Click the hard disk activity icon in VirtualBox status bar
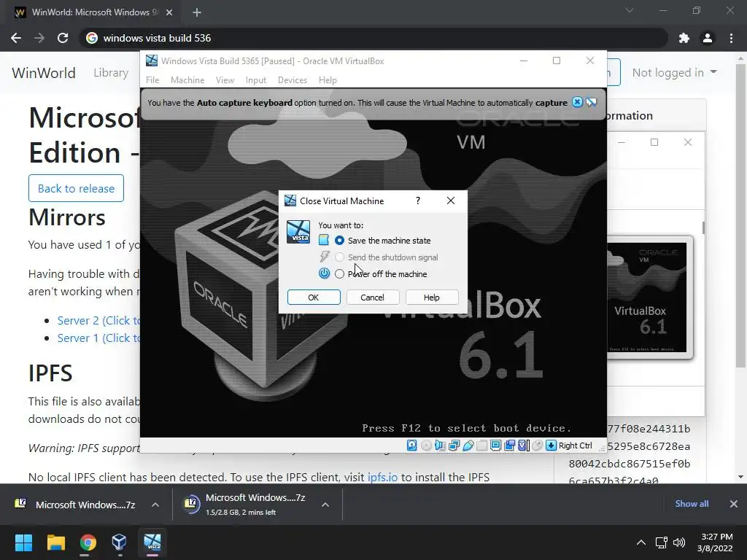The image size is (747, 560). [411, 446]
